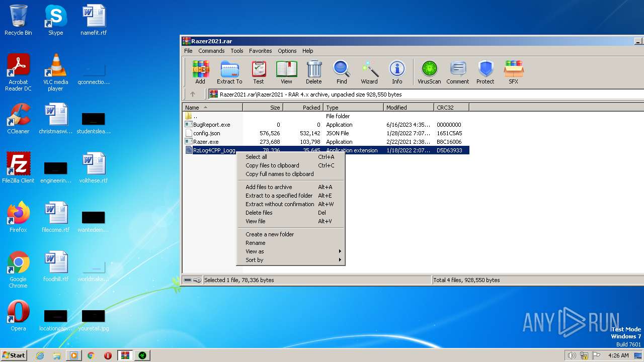Select the parent folder '..' entry
Viewport: 644px width, 362px height.
click(326, 116)
